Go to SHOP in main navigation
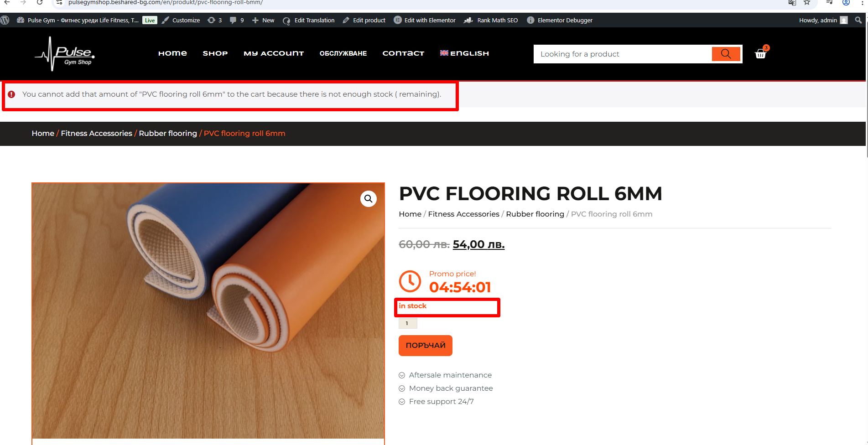Screen dimensions: 868x445 coord(215,53)
